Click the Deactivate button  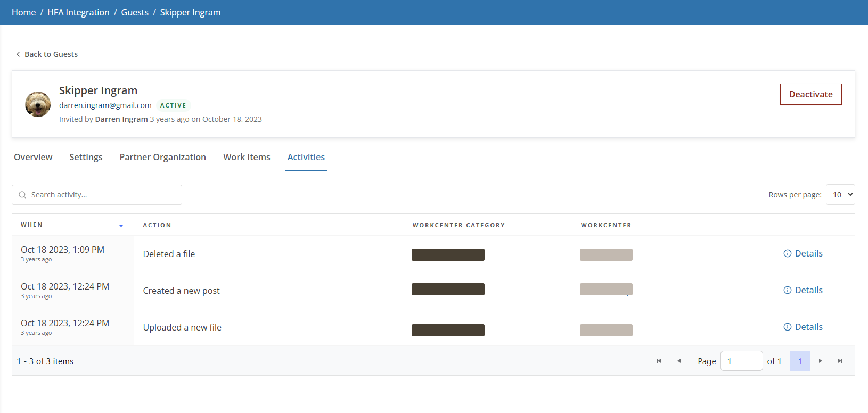pyautogui.click(x=810, y=94)
